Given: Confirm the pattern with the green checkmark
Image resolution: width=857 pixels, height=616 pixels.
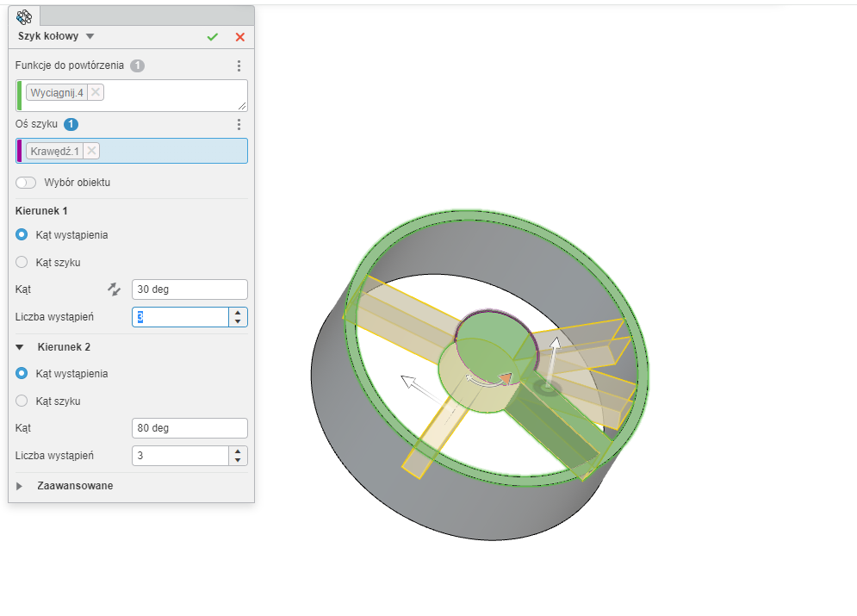Looking at the screenshot, I should (x=212, y=37).
